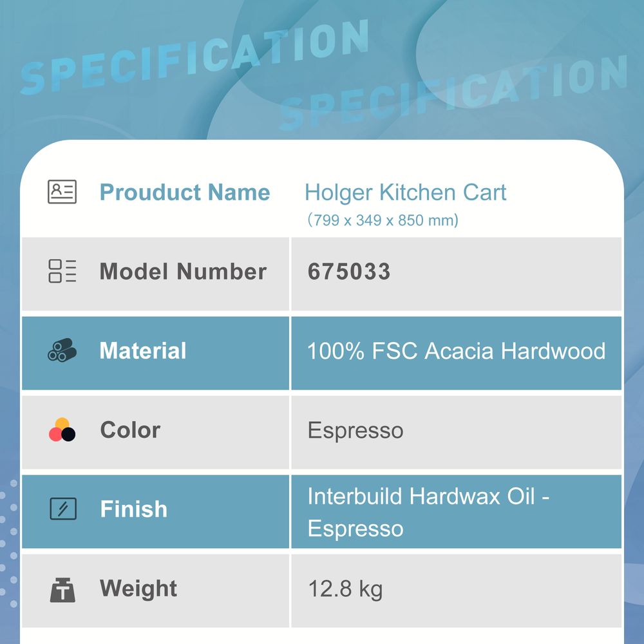The image size is (644, 644).
Task: Click the three-circle Color icon
Action: point(62,430)
